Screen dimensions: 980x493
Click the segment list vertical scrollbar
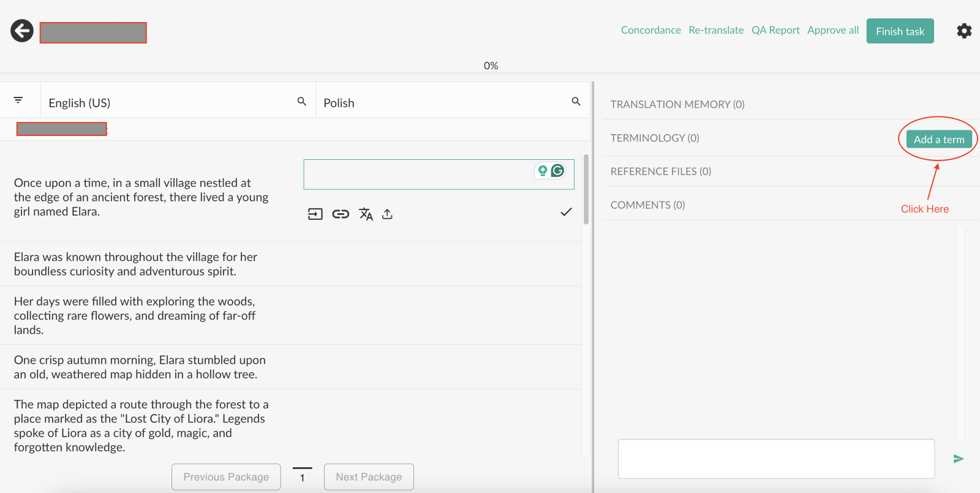(586, 189)
